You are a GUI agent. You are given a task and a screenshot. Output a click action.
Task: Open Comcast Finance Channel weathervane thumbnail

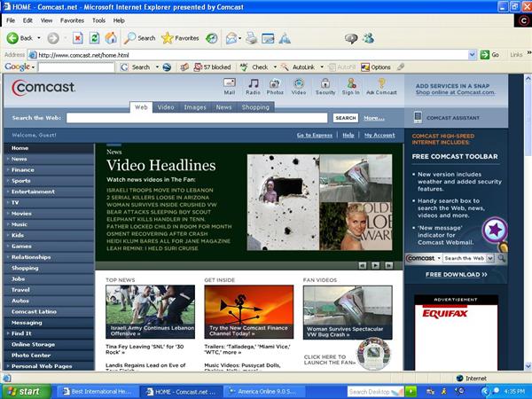click(x=248, y=312)
